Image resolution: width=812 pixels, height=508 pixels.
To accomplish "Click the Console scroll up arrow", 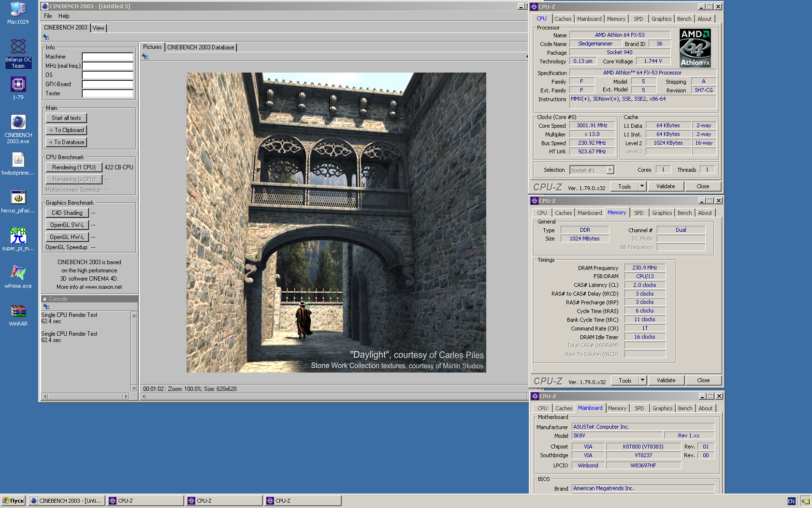I will (134, 315).
